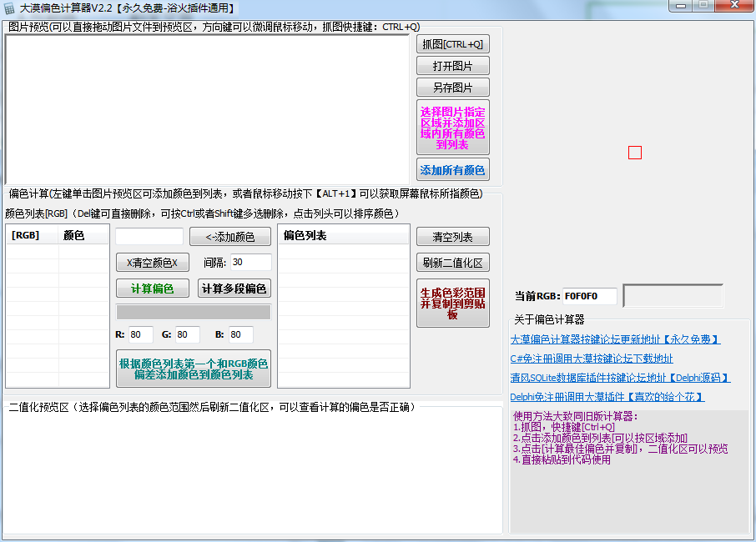Image resolution: width=756 pixels, height=542 pixels.
Task: Click 刷新二值化区 button
Action: [453, 263]
